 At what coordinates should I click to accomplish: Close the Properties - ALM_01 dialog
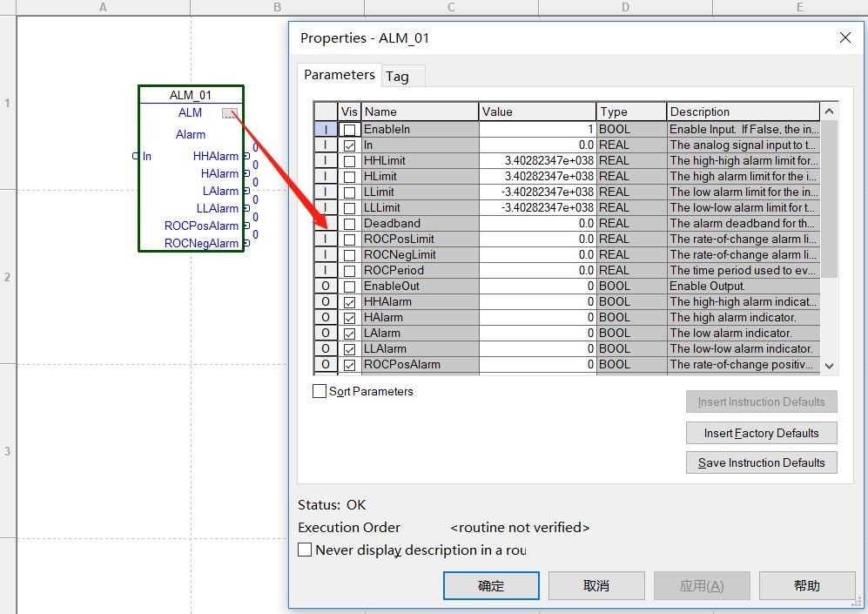coord(844,37)
